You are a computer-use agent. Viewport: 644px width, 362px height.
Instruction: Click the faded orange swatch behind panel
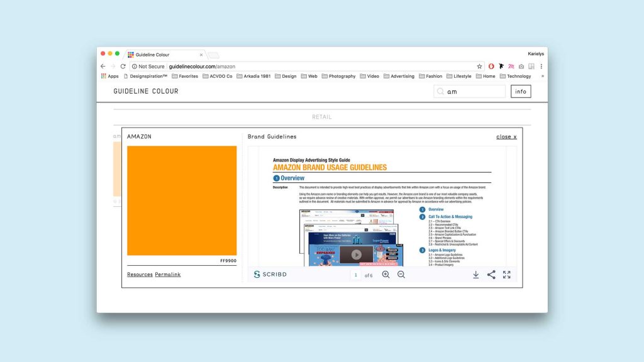(117, 169)
